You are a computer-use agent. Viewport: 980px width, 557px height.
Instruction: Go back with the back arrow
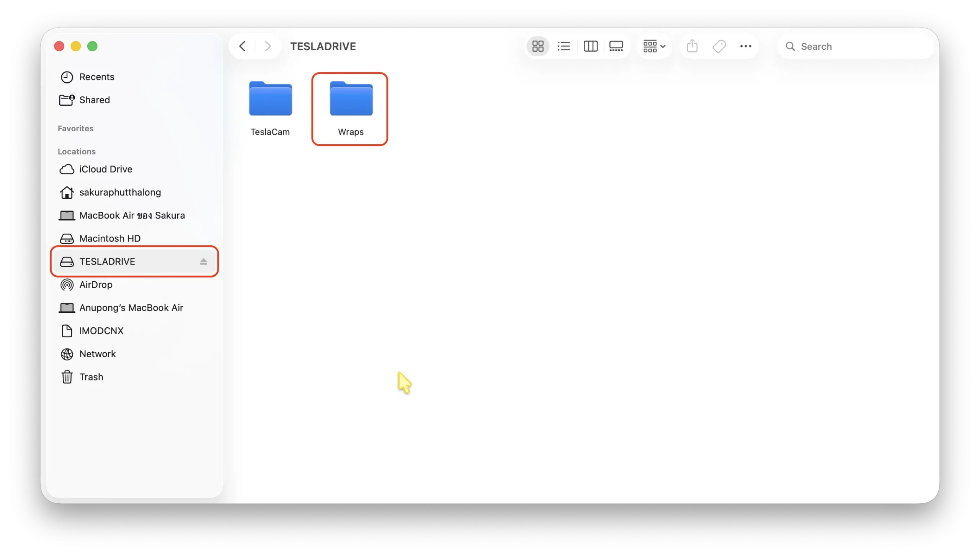point(242,46)
